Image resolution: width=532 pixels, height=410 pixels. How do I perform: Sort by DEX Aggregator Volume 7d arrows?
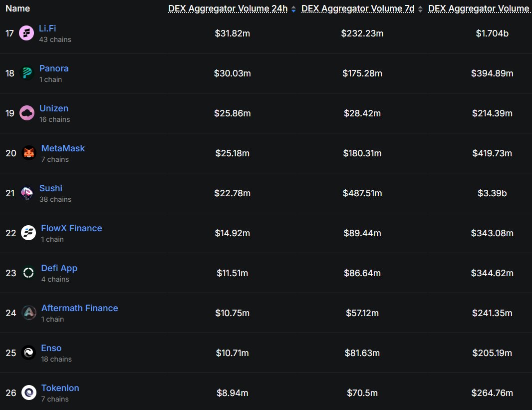click(420, 9)
